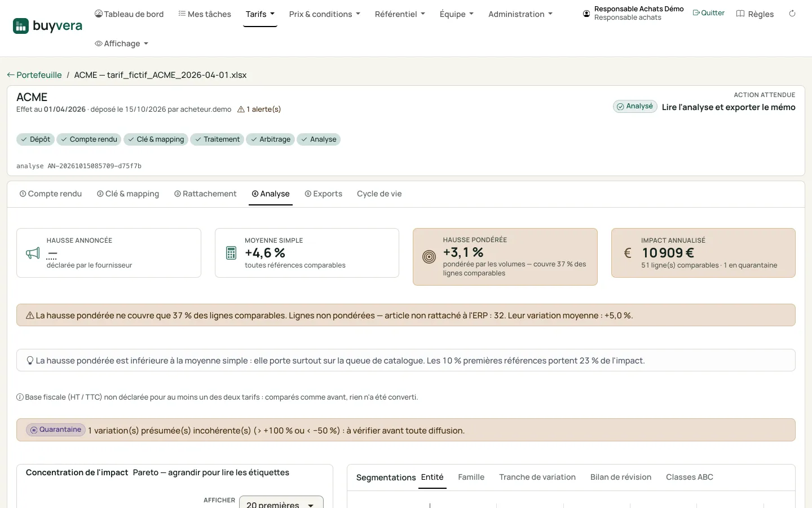Switch to the Exports tab
The height and width of the screenshot is (508, 812).
point(324,194)
